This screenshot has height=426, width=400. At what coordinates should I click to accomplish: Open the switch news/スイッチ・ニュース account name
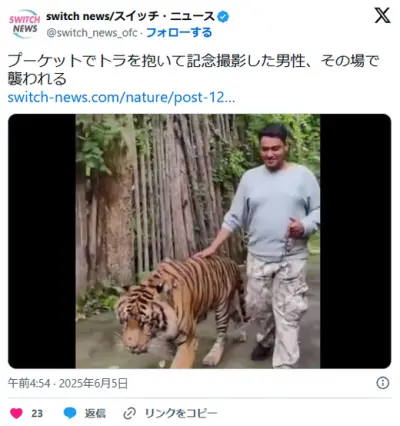click(131, 16)
